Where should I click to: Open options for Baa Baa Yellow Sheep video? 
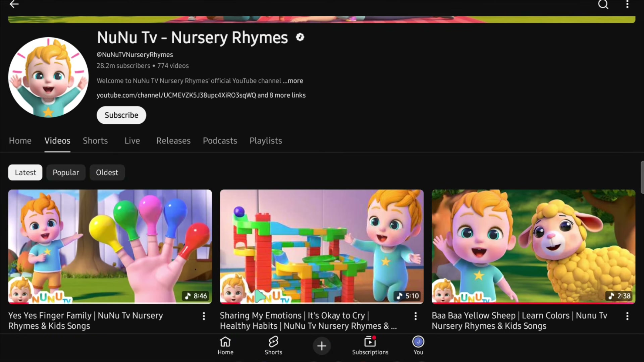627,316
